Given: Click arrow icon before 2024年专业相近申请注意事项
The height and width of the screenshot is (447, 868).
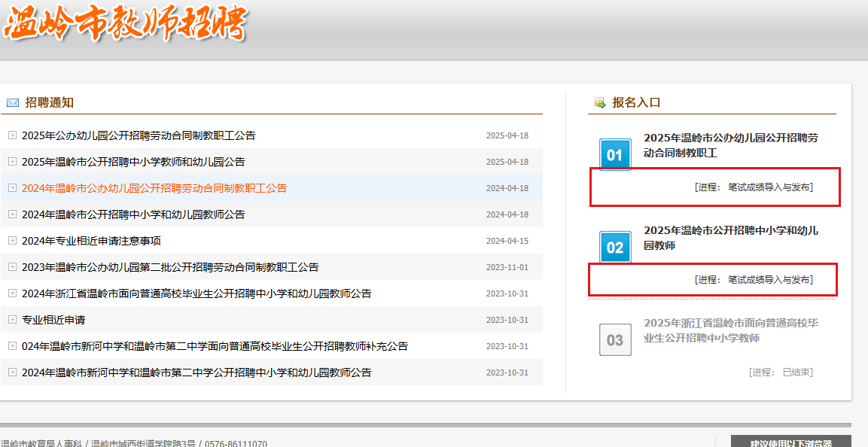Looking at the screenshot, I should click(12, 241).
